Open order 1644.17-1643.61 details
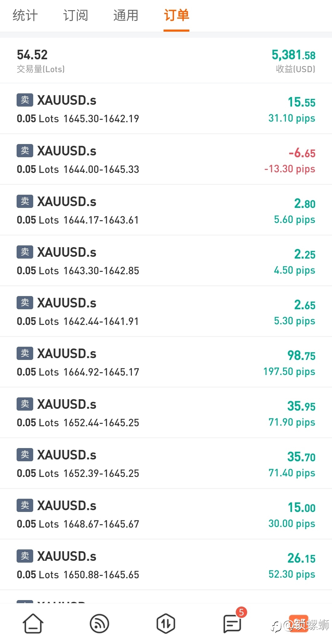Screen dimensions: 332x644 166,210
